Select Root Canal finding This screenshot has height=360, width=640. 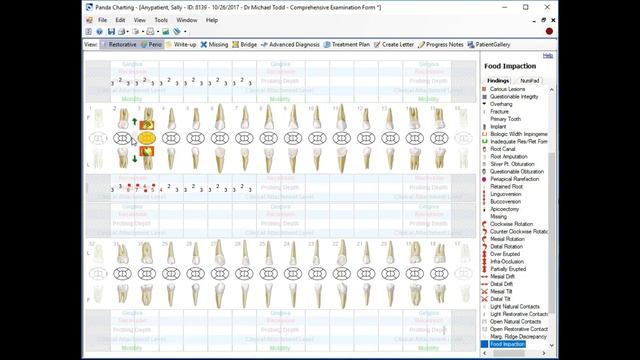coord(502,149)
